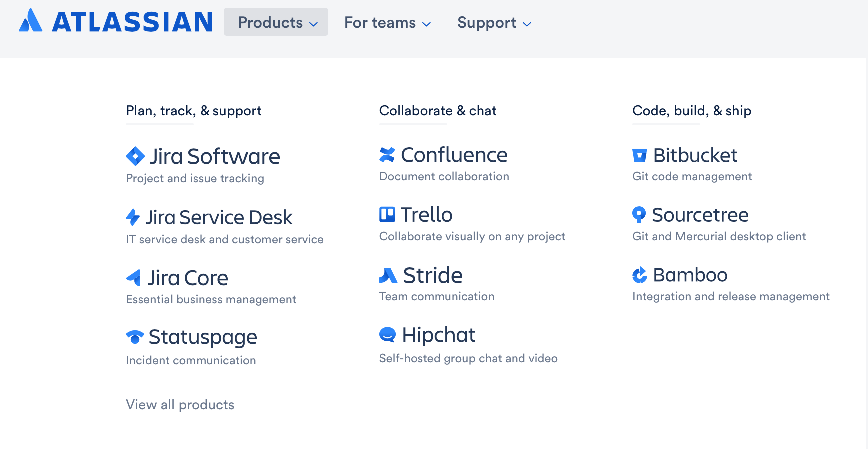Click 'Team communication' description

(437, 296)
